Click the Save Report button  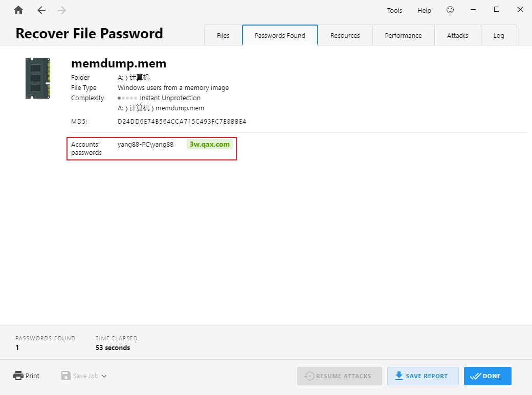pyautogui.click(x=423, y=376)
